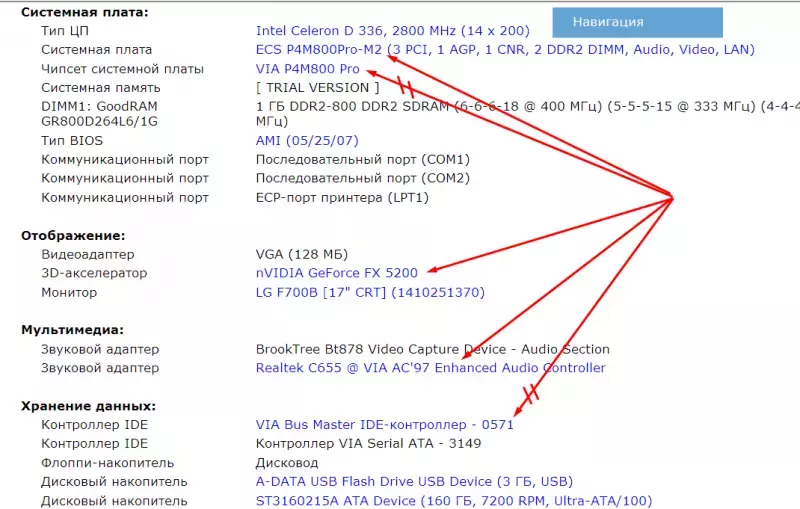Viewport: 800px width, 509px height.
Task: Select the Хранение данных: section heading
Action: click(88, 406)
